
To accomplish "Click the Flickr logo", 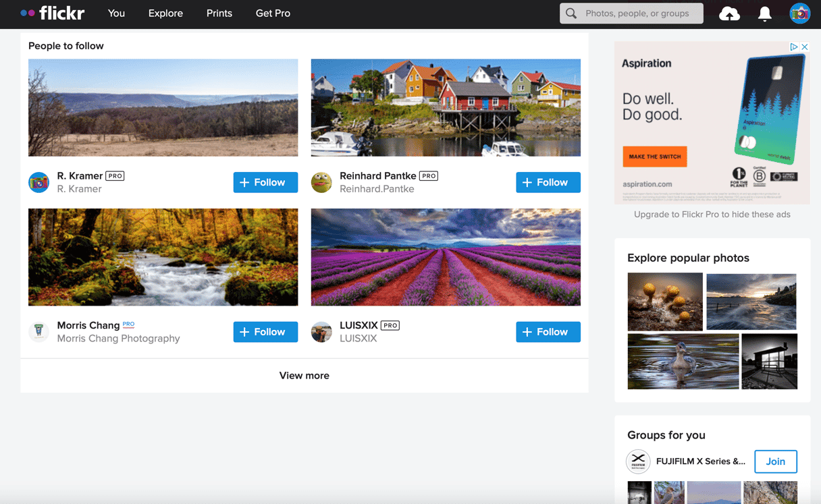I will pyautogui.click(x=53, y=13).
